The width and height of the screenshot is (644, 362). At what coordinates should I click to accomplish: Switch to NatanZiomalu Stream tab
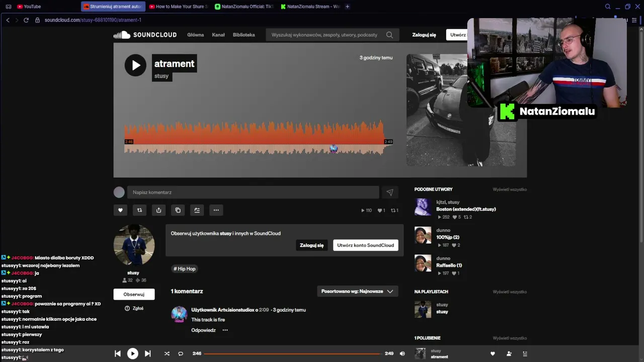310,7
